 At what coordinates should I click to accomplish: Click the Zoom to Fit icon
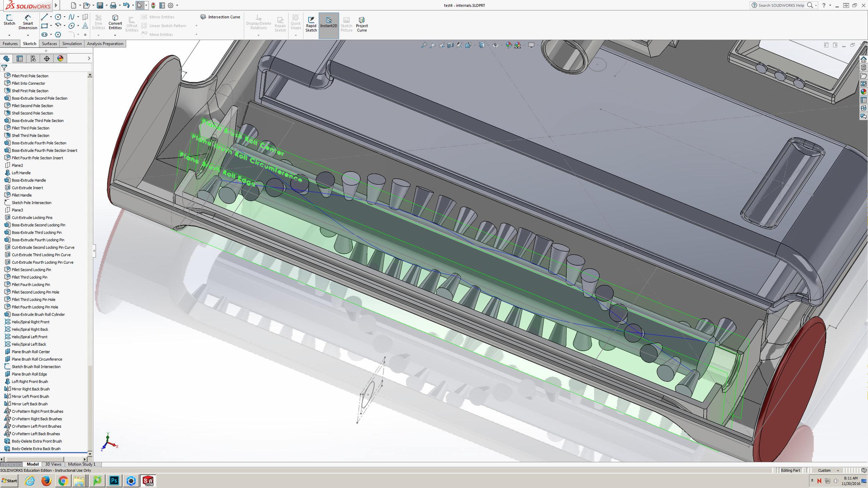tap(424, 45)
